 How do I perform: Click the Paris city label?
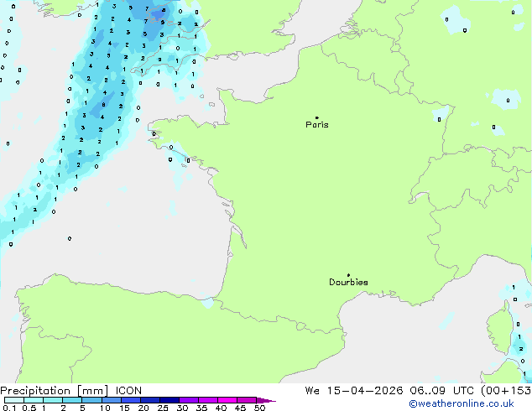317,124
